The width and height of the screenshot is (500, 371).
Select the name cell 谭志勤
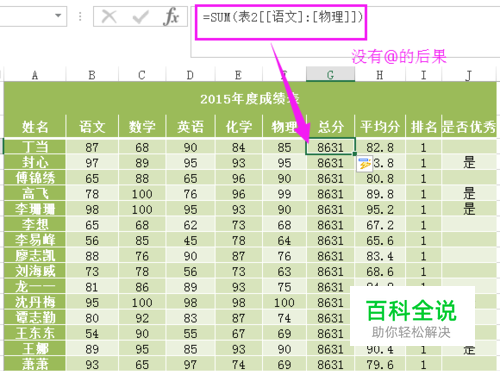[35, 318]
